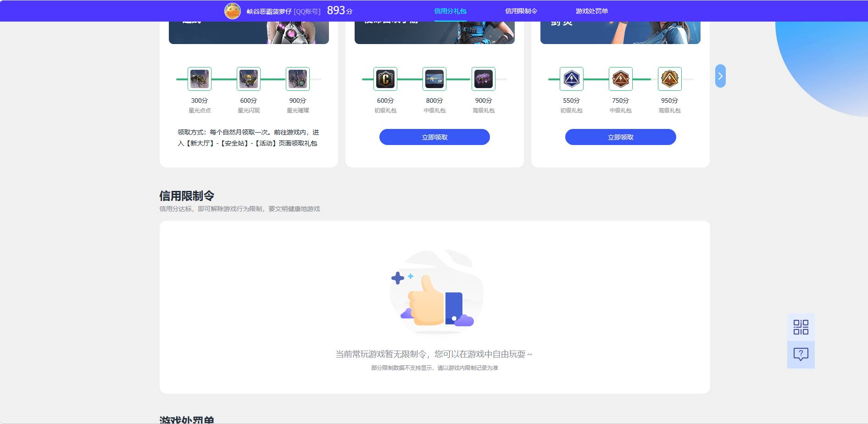This screenshot has width=868, height=424.
Task: Click the 800分 score label
Action: pos(434,100)
